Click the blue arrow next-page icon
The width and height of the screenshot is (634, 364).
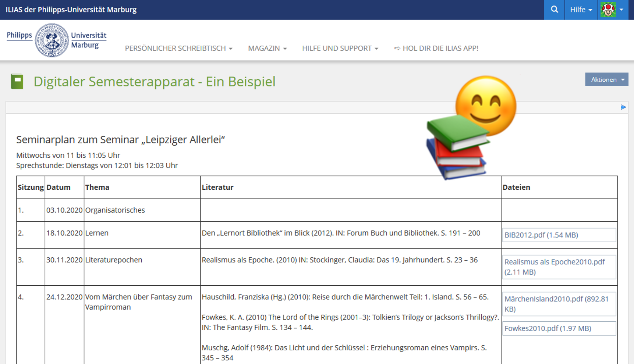click(623, 107)
